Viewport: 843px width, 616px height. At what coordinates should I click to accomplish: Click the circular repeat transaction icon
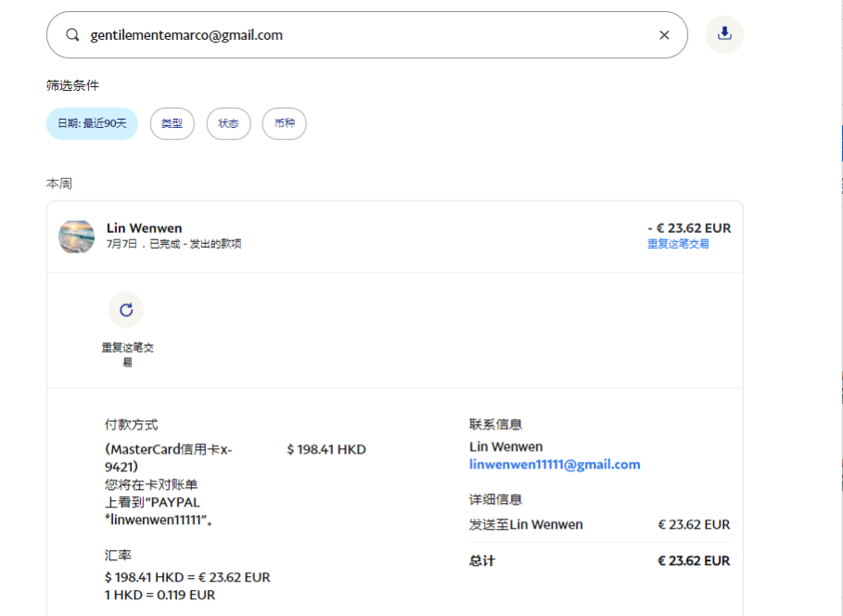[x=126, y=310]
